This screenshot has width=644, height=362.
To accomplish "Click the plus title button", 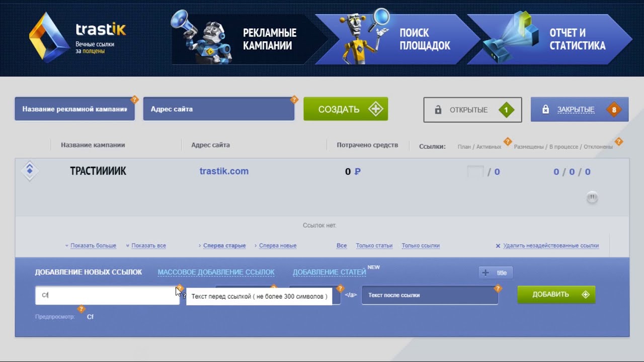I will coord(496,273).
